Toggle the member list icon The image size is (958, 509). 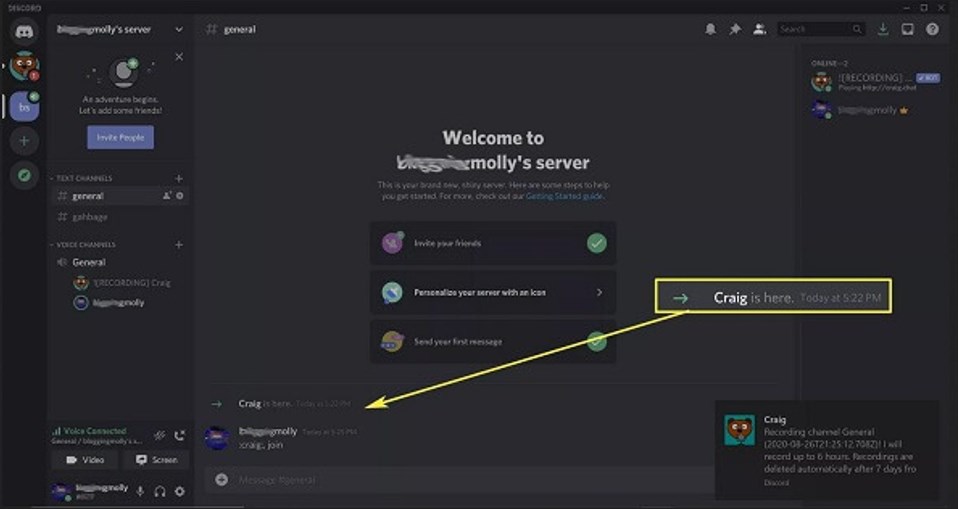click(x=759, y=29)
